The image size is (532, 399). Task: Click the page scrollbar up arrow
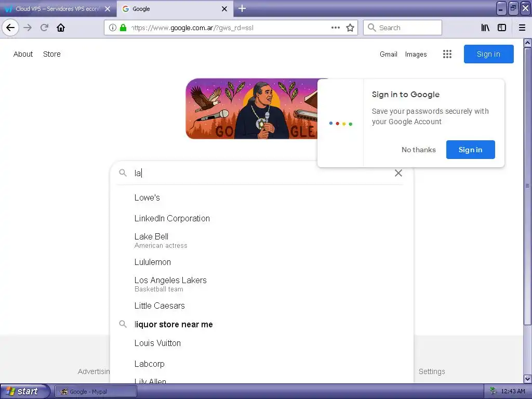pyautogui.click(x=528, y=43)
